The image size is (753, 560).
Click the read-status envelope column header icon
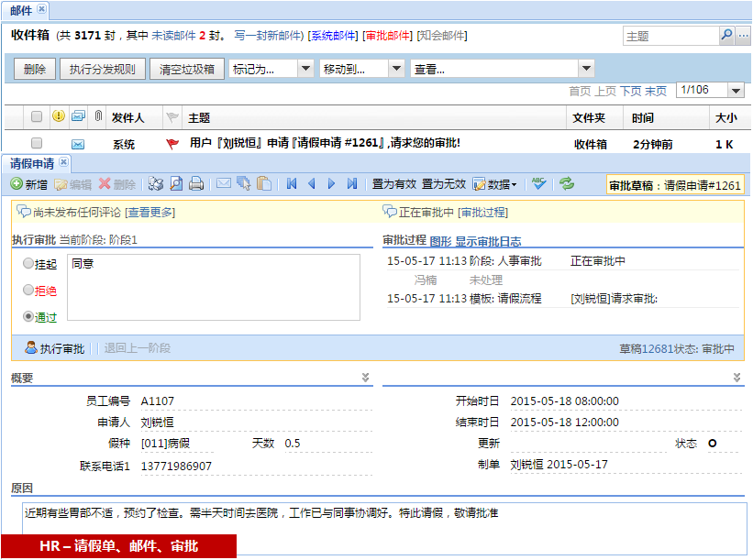point(78,116)
